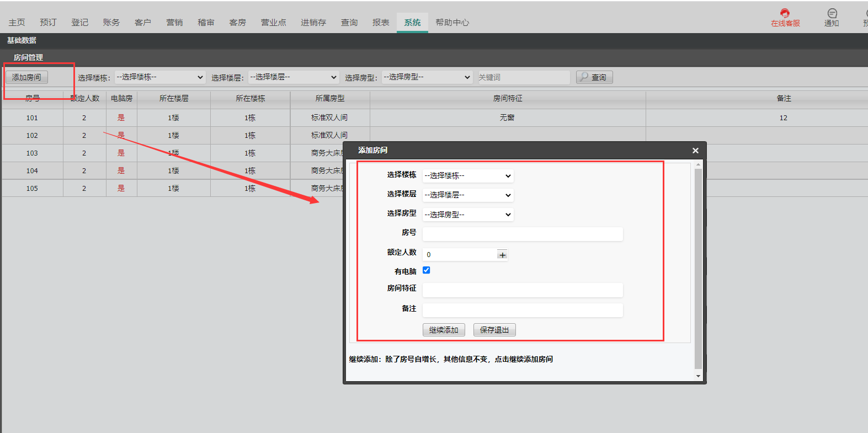The height and width of the screenshot is (433, 868).
Task: Open the 选择楼层 dropdown in the toolbar
Action: [294, 77]
